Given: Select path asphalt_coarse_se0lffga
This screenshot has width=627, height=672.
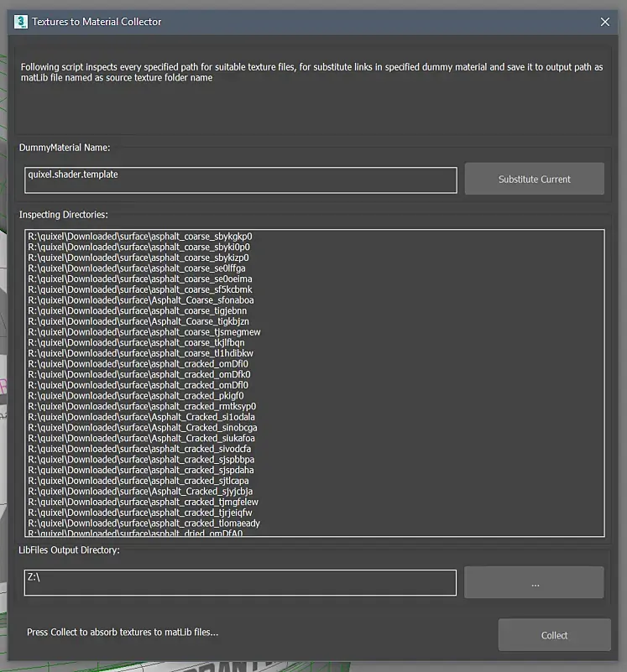Looking at the screenshot, I should coord(137,268).
